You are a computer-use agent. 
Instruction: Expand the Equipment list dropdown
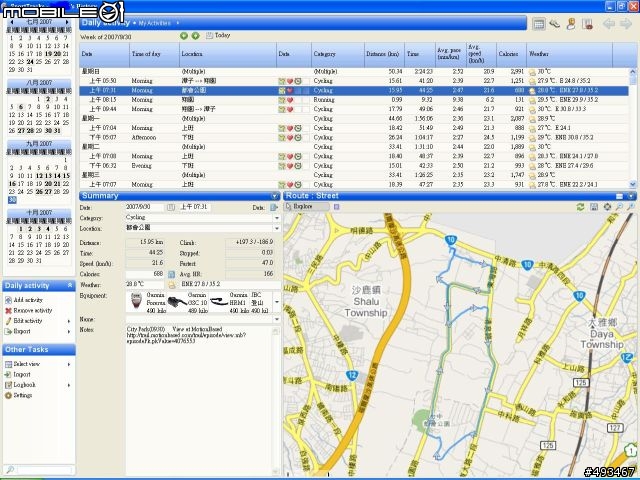coord(277,302)
